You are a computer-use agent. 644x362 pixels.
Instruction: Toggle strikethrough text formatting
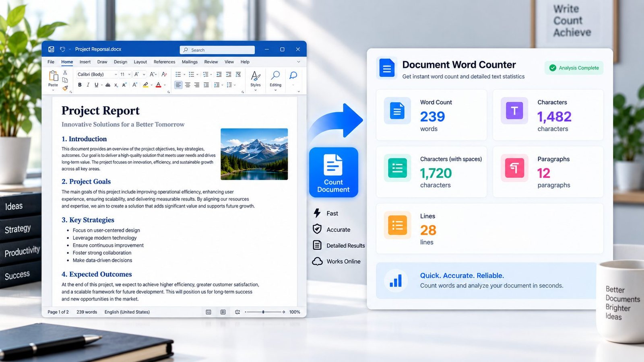tap(108, 85)
